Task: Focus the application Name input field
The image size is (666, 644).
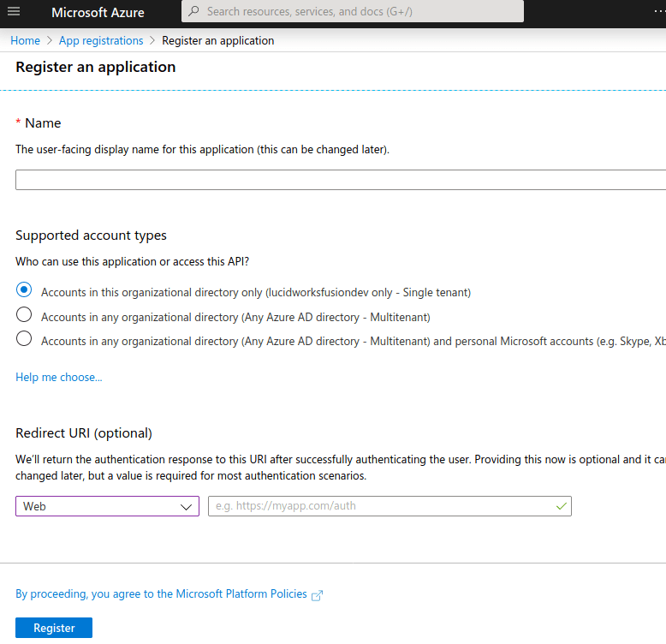Action: point(341,180)
